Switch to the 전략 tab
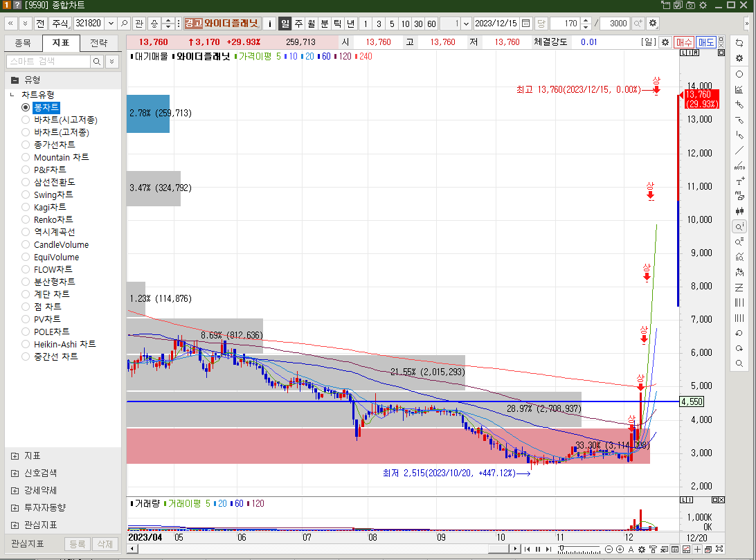Viewport: 756px width, 560px height. (99, 43)
